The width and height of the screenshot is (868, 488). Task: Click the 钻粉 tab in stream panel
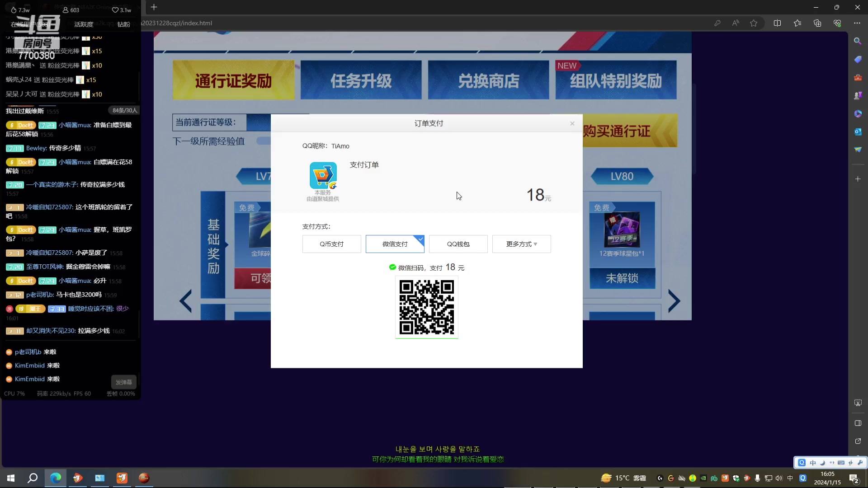pyautogui.click(x=123, y=24)
